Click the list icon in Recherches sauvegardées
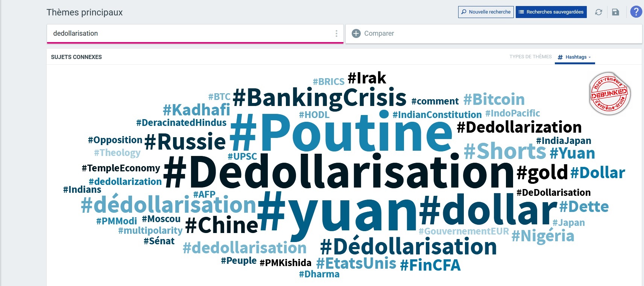644x286 pixels. [521, 12]
